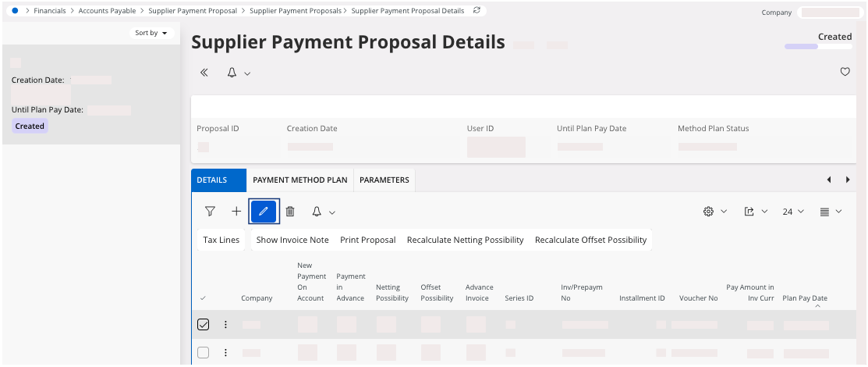Click the refresh icon in breadcrumb
Image resolution: width=868 pixels, height=367 pixels.
[477, 11]
